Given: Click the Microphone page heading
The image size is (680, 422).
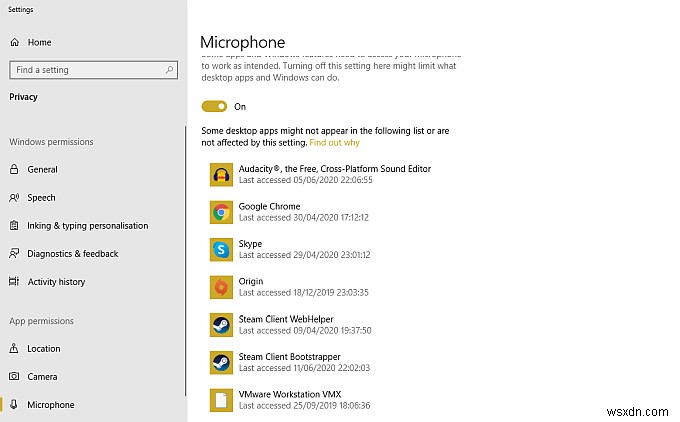Looking at the screenshot, I should pos(242,42).
